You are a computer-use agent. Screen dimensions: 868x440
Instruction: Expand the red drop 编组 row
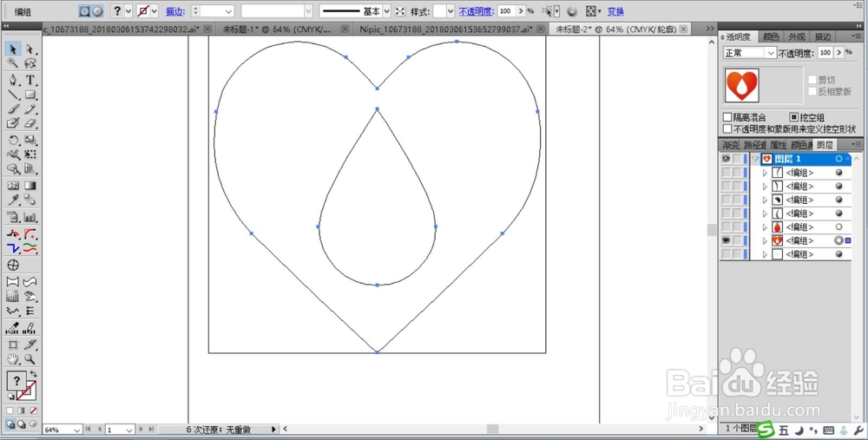pos(765,227)
